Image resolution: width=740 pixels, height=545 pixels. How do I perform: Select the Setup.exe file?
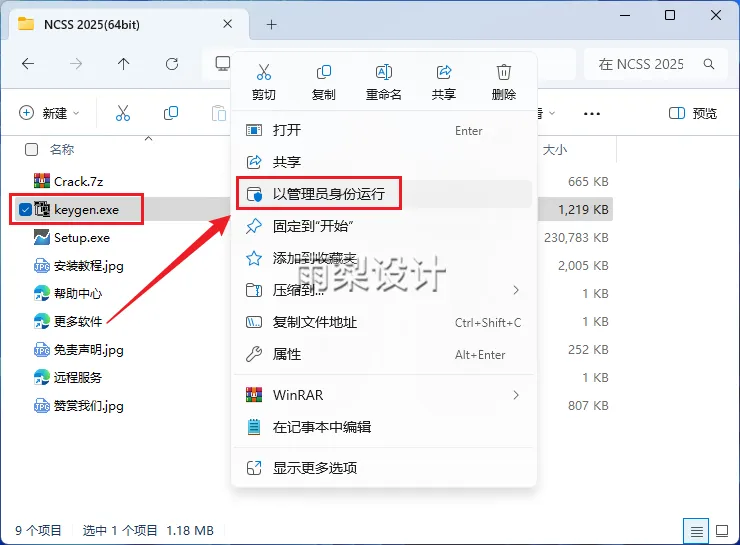click(82, 237)
